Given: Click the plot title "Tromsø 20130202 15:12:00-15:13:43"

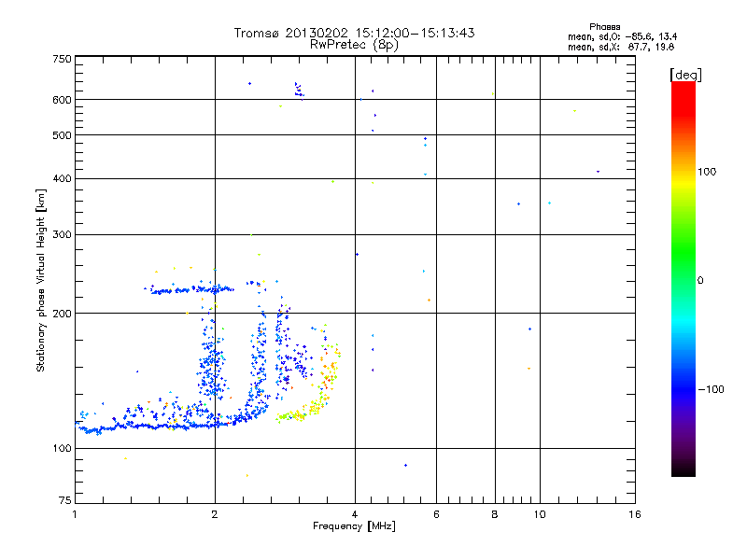Looking at the screenshot, I should coord(354,33).
